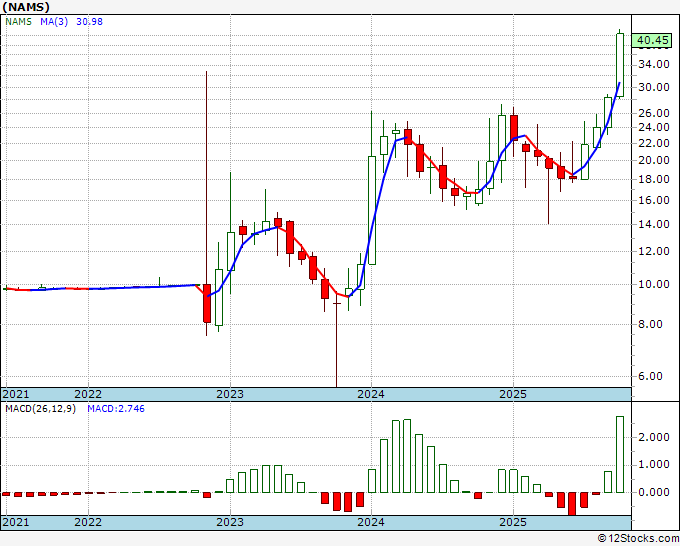Click the large red candlestick before 2023
This screenshot has height=546, width=680.
point(207,304)
